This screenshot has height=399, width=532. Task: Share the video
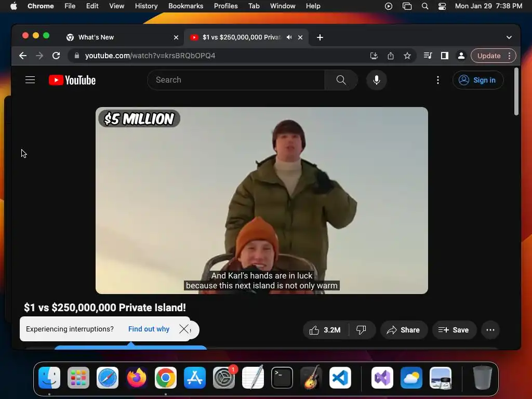(x=403, y=330)
